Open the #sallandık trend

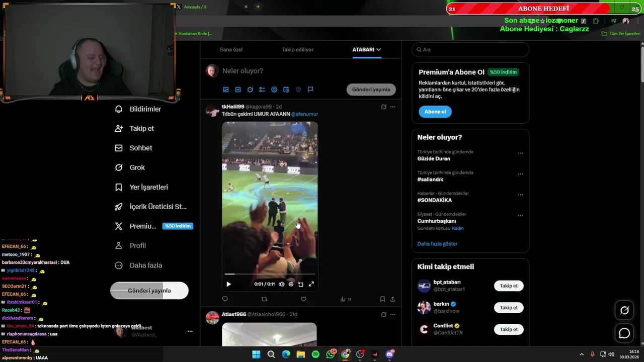pos(430,179)
